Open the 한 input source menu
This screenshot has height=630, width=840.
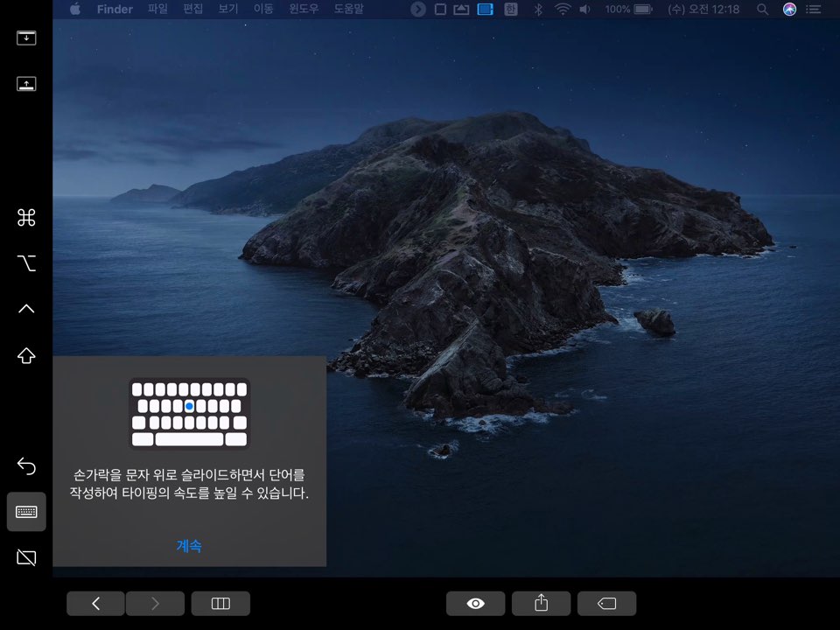tap(511, 9)
